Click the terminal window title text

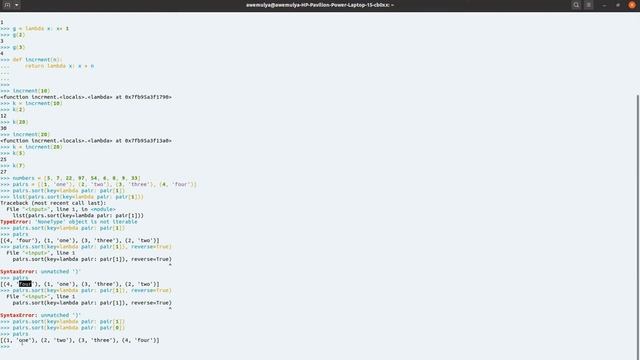point(320,5)
